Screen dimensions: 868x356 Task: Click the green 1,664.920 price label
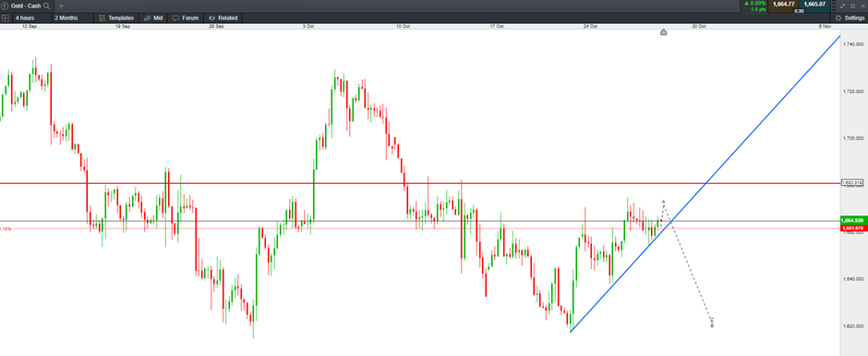pyautogui.click(x=853, y=219)
